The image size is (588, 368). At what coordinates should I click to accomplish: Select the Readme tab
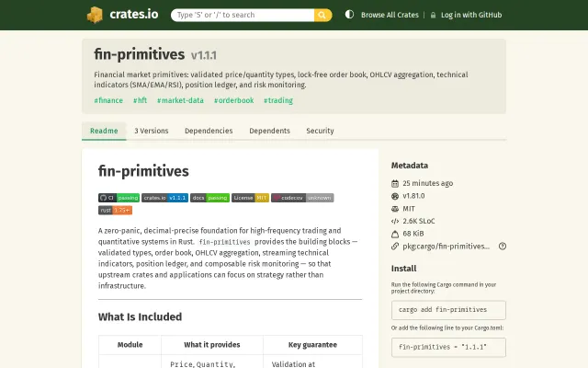[104, 131]
